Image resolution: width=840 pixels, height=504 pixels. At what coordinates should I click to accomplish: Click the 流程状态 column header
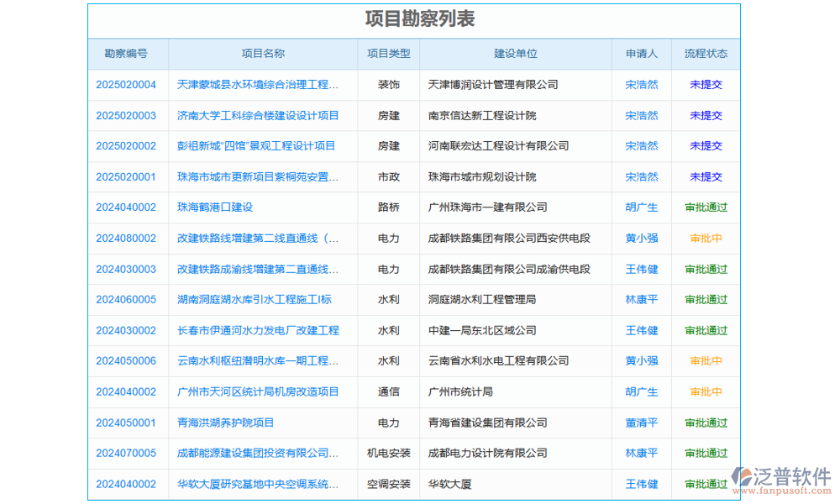pos(705,54)
